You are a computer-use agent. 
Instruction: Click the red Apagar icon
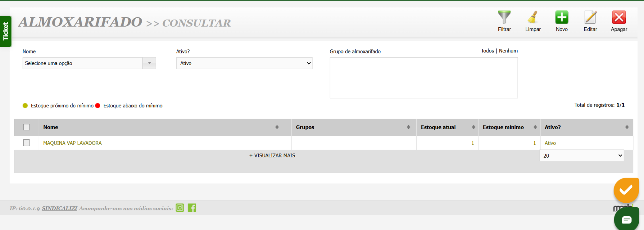pos(619,17)
